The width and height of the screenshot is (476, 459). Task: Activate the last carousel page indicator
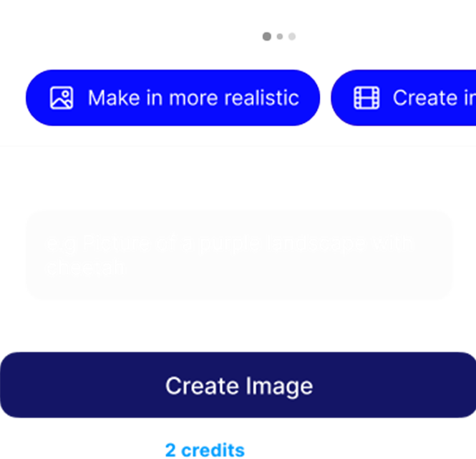click(x=292, y=37)
